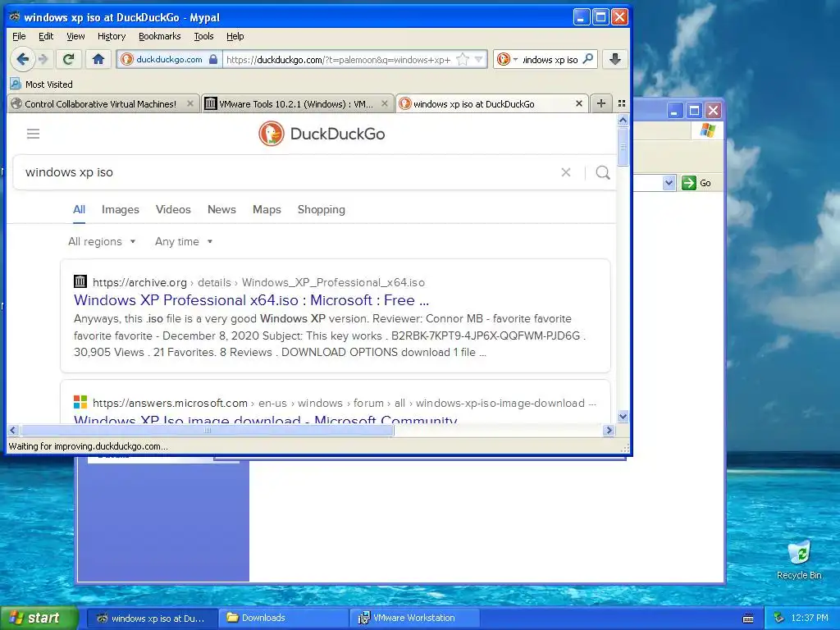This screenshot has width=840, height=630.
Task: Open the History menu
Action: (x=112, y=36)
